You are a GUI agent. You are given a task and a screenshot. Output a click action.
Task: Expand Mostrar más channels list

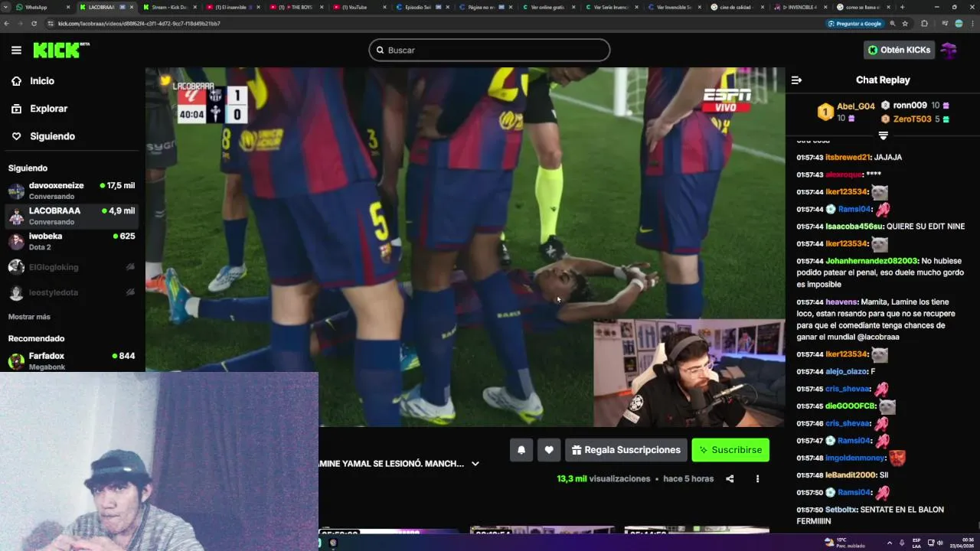(x=29, y=317)
